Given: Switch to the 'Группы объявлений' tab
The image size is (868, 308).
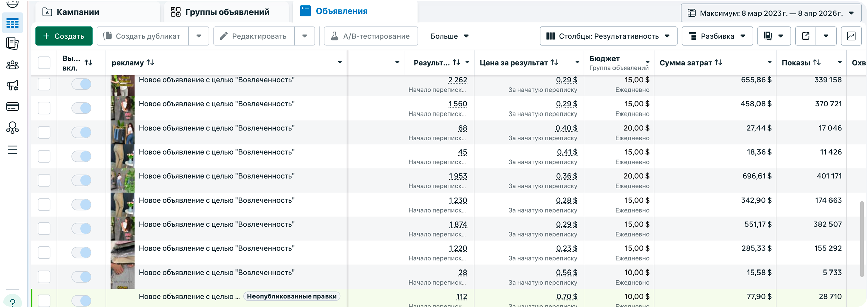Looking at the screenshot, I should 226,12.
